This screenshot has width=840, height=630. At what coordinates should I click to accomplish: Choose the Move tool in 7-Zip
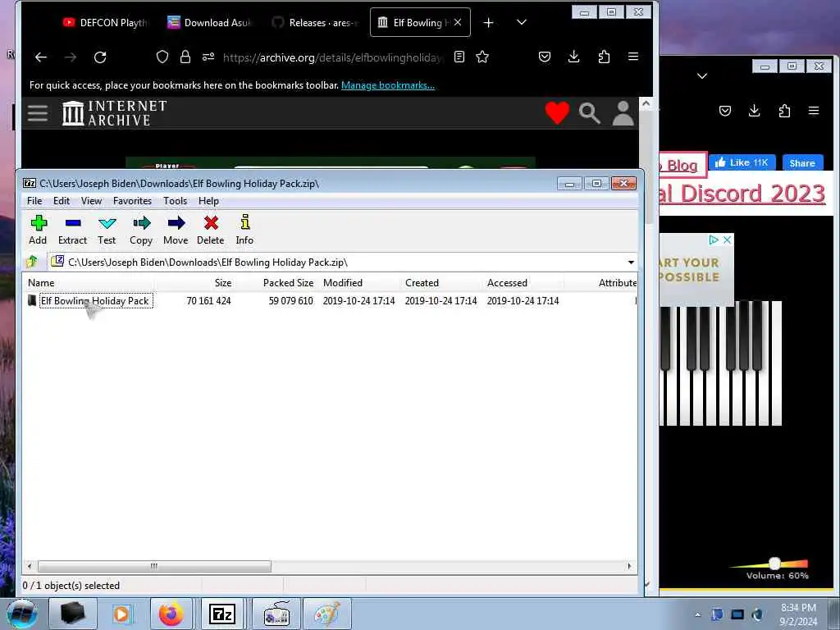click(x=176, y=230)
